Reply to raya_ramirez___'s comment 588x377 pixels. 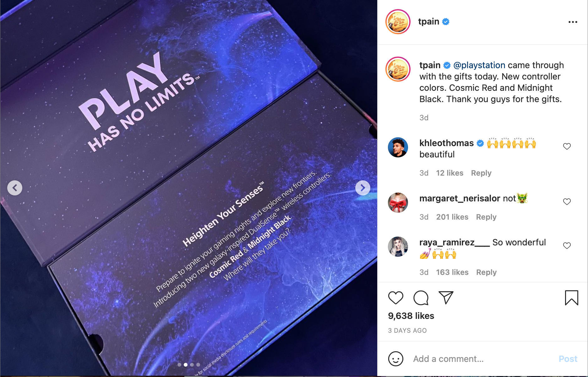coord(486,272)
